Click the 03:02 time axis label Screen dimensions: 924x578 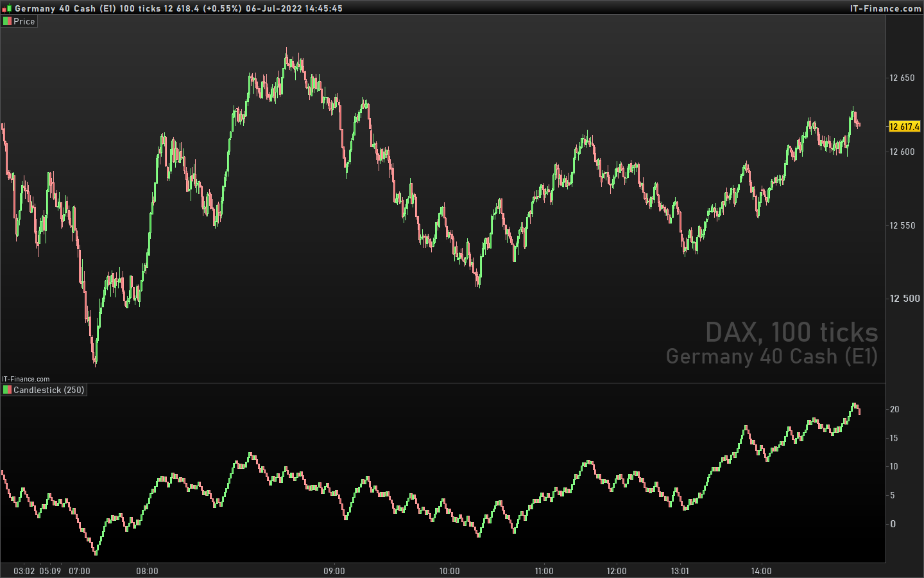24,571
